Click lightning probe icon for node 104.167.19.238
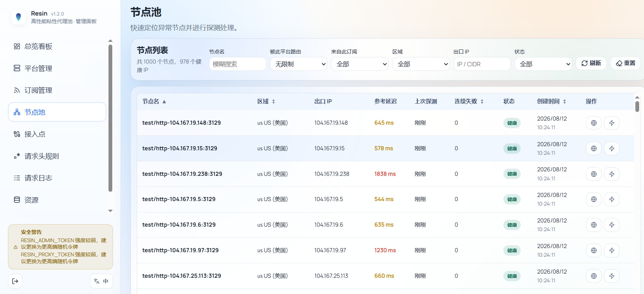 612,174
